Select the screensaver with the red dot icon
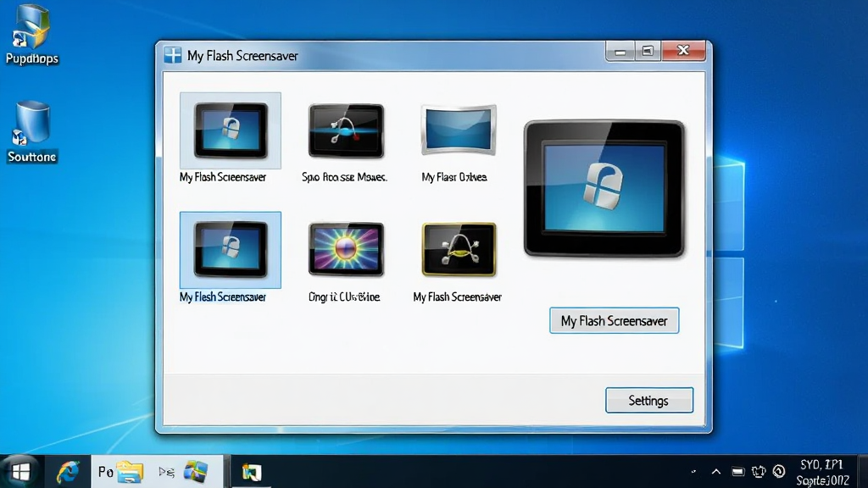Image resolution: width=868 pixels, height=488 pixels. 346,130
